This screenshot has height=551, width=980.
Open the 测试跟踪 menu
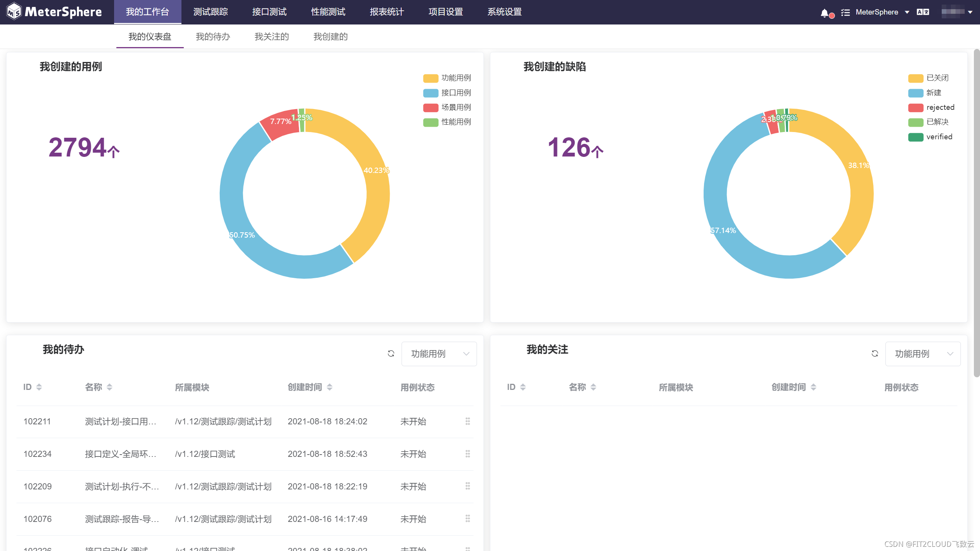211,12
